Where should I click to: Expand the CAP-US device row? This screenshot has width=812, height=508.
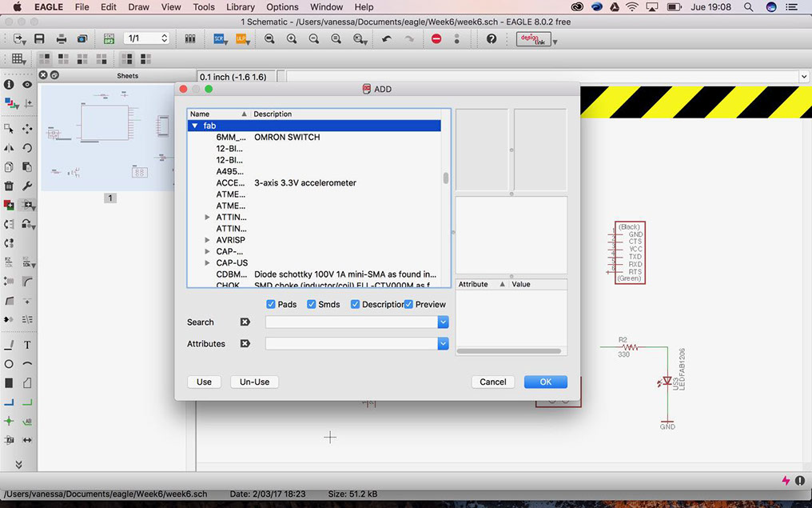207,263
